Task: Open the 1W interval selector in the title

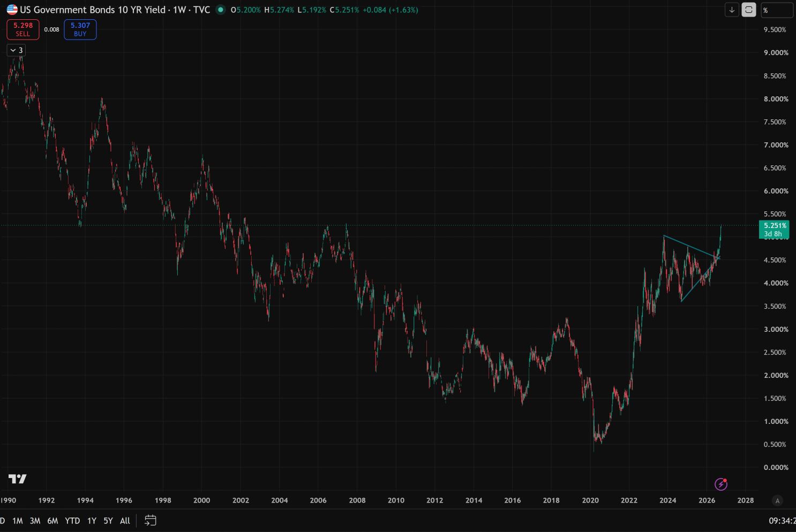Action: click(x=178, y=10)
